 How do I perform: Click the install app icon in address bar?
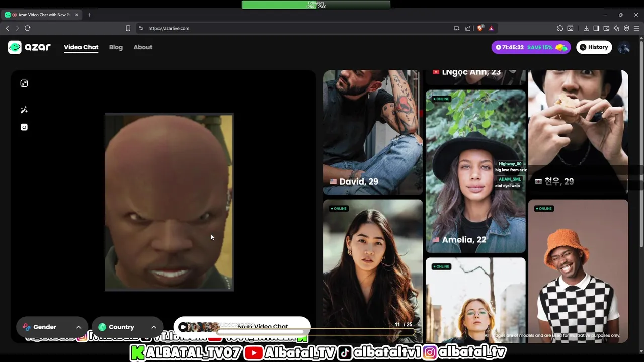click(456, 28)
